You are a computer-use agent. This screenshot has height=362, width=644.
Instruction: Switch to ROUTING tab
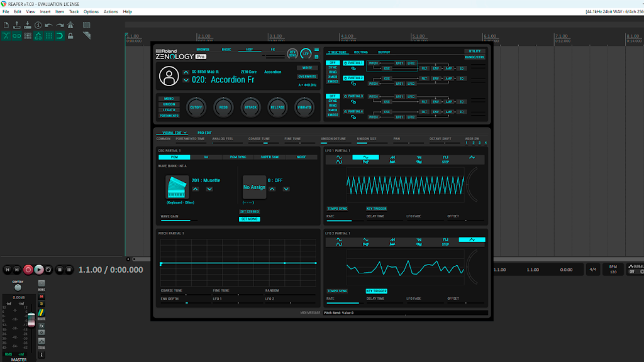(360, 52)
